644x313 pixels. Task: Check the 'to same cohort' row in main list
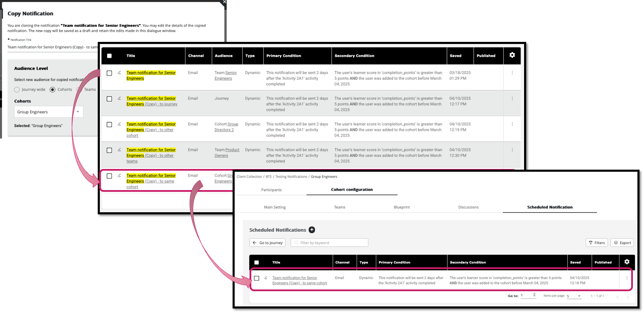[109, 176]
